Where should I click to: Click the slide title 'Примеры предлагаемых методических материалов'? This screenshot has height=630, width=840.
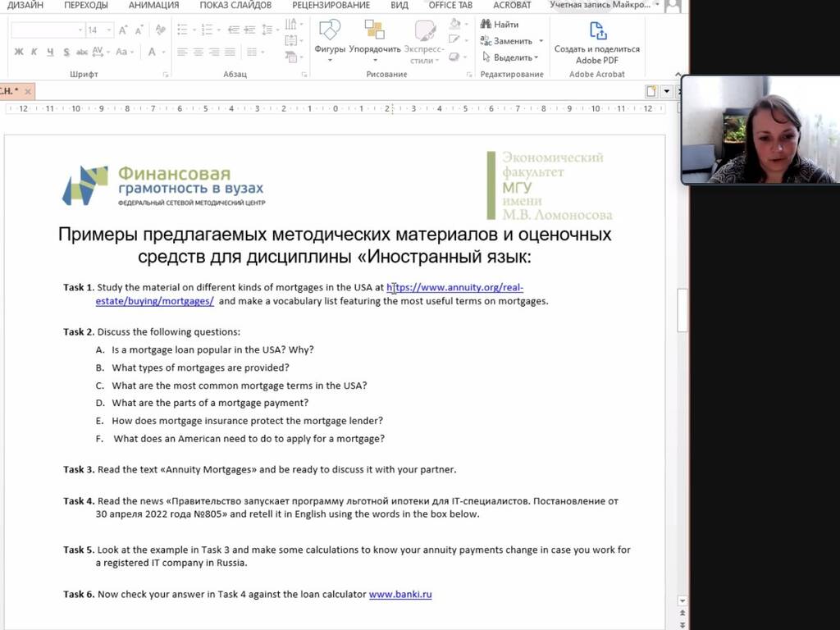click(335, 245)
